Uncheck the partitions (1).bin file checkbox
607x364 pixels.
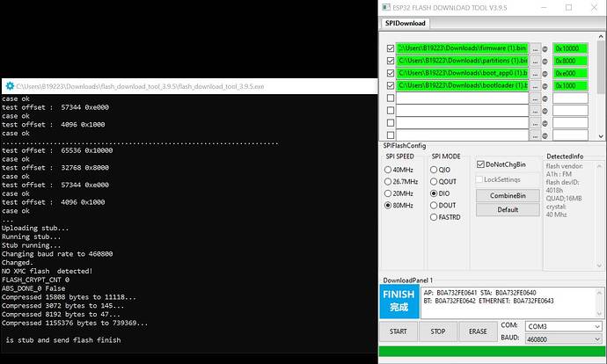pyautogui.click(x=391, y=61)
